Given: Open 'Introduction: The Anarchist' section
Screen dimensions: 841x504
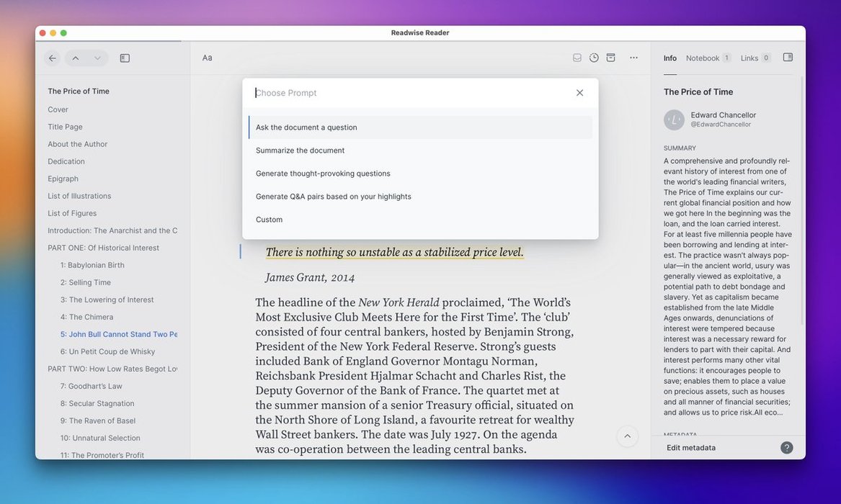Looking at the screenshot, I should [112, 230].
